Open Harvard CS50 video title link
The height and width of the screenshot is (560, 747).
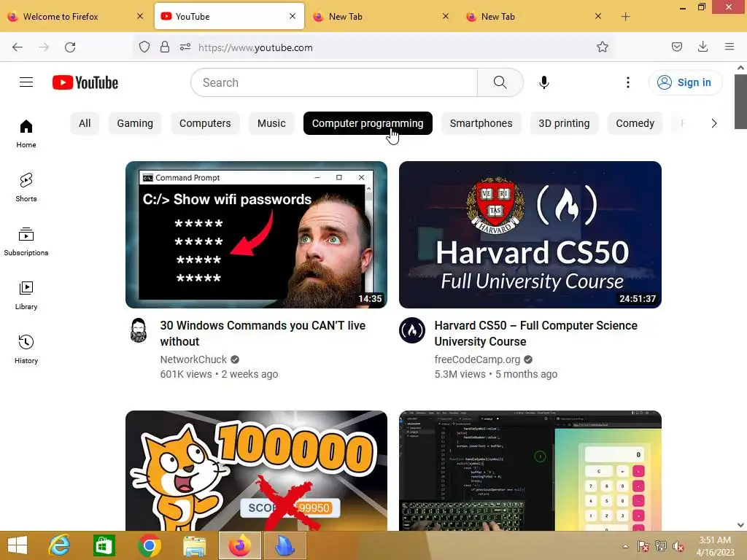pyautogui.click(x=535, y=333)
